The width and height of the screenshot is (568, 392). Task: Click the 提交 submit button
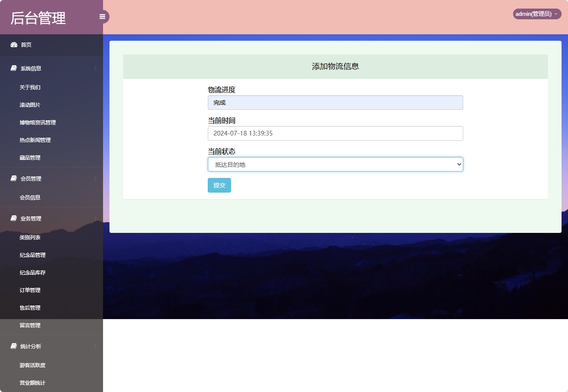219,185
